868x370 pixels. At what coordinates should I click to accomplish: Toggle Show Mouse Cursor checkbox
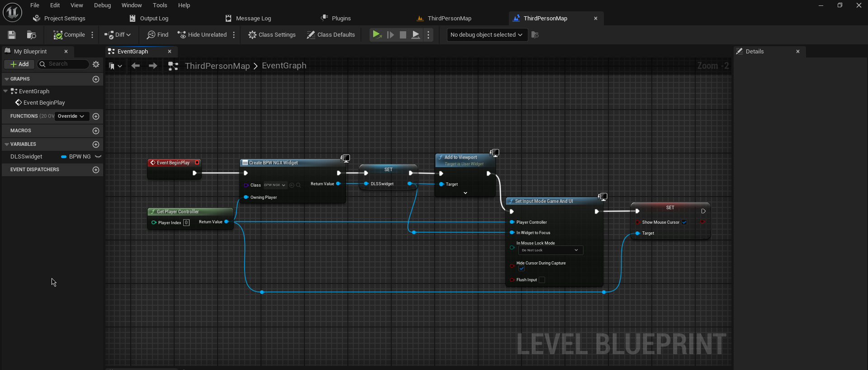(x=684, y=222)
